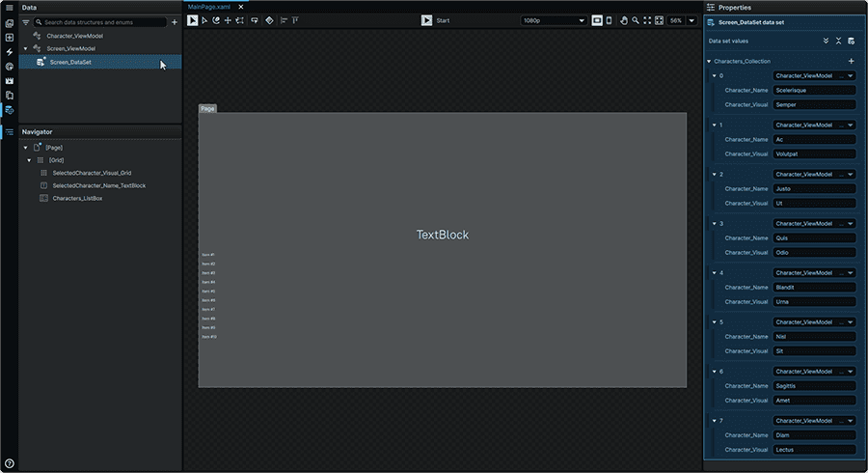Open the Styles palette panel icon
Image resolution: width=868 pixels, height=473 pixels.
[10, 67]
